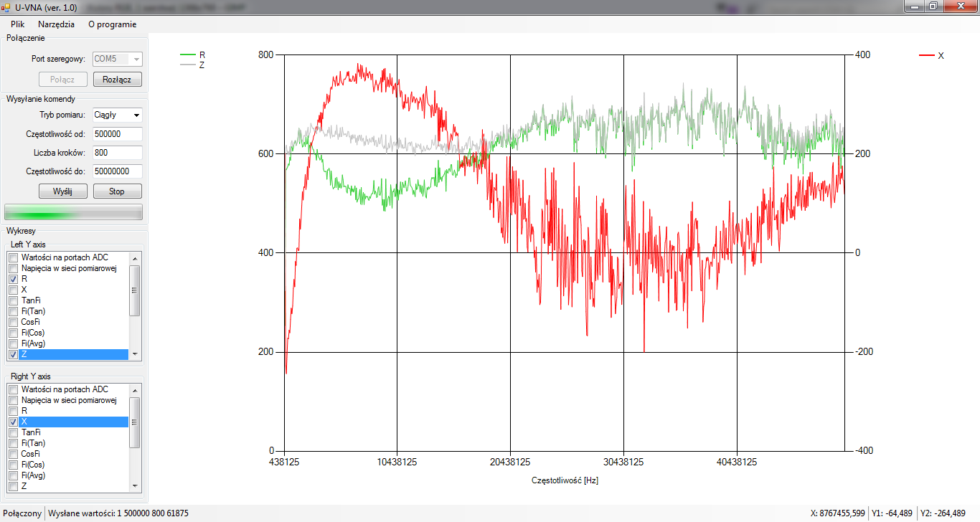Check CosFi in the Right Y axis list

[14, 454]
